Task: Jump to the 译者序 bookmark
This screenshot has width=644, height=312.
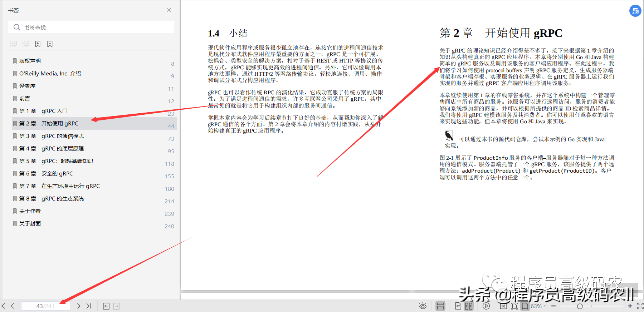Action: pyautogui.click(x=27, y=86)
